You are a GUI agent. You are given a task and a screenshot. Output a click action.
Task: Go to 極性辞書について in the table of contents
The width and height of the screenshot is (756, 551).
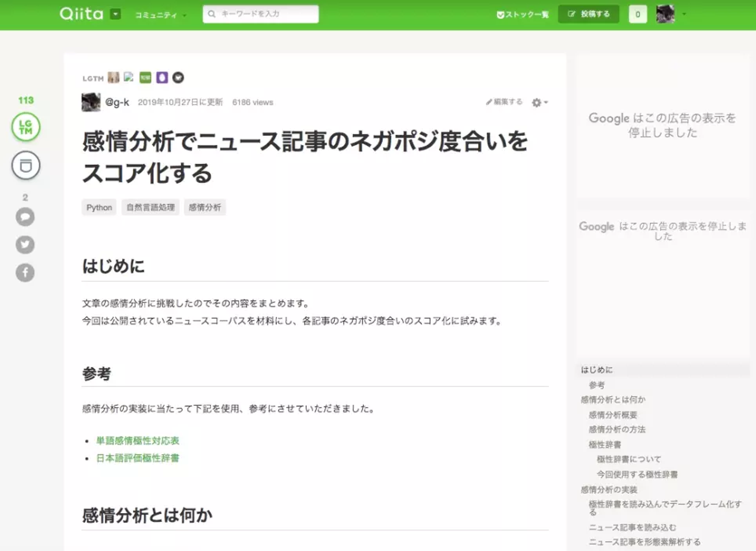pyautogui.click(x=629, y=460)
